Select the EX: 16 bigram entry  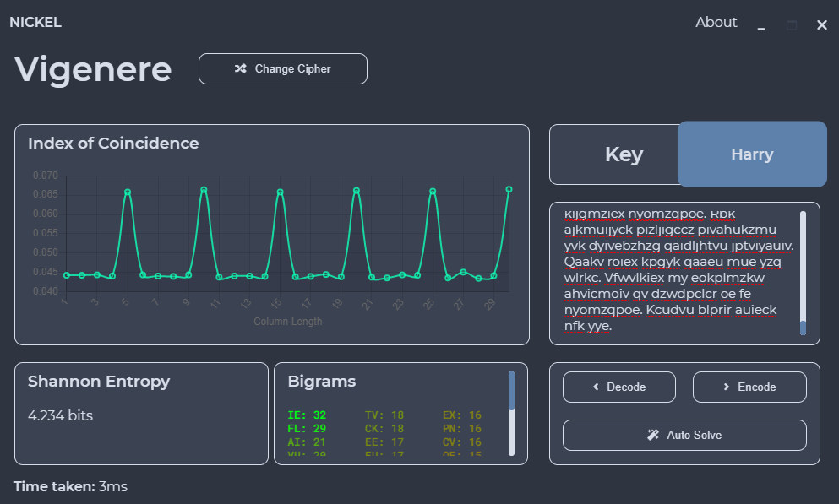tap(462, 415)
